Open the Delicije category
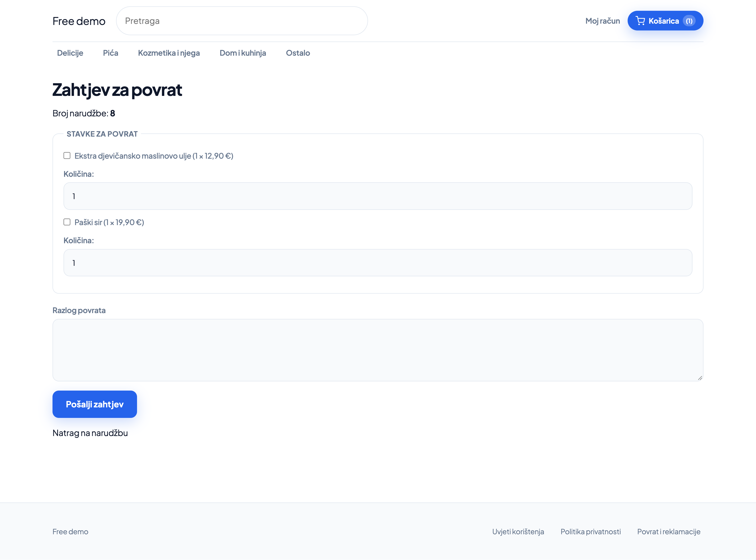The width and height of the screenshot is (756, 560). 70,53
